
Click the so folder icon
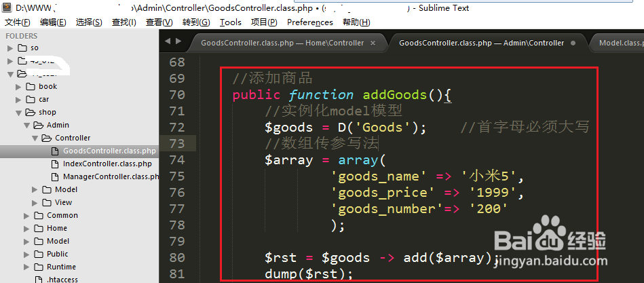click(22, 48)
